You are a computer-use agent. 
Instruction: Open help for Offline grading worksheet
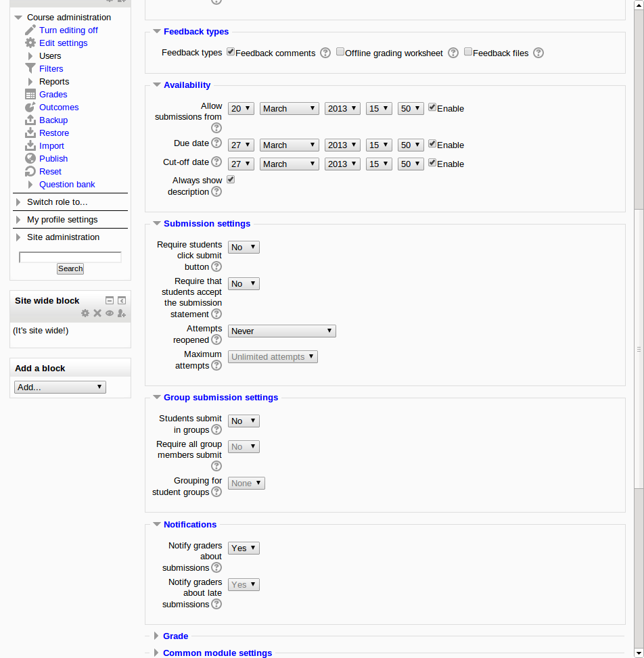tap(453, 53)
